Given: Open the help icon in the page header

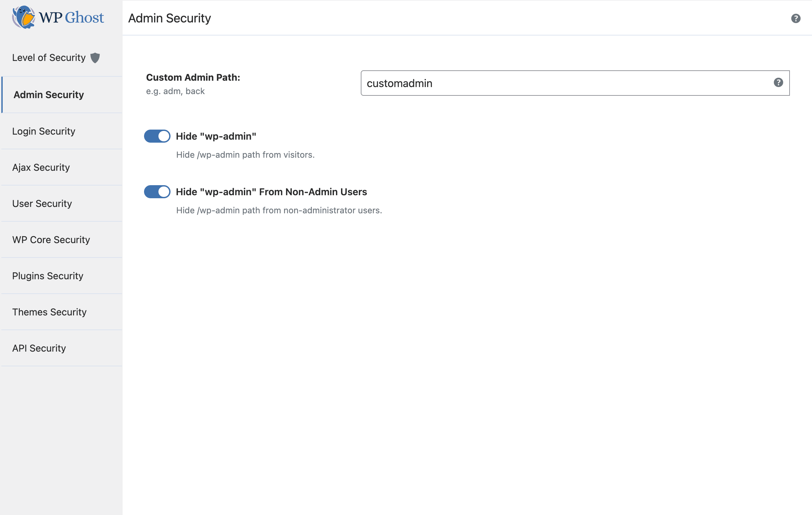Looking at the screenshot, I should coord(796,18).
